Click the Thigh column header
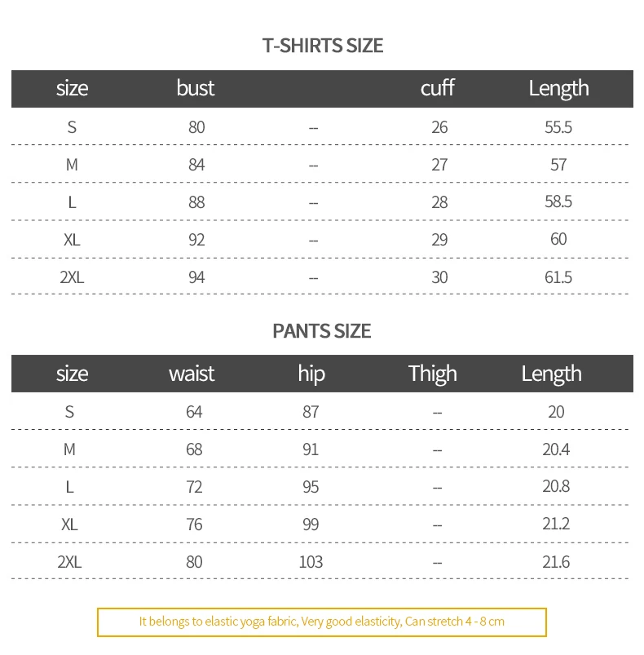 coord(432,374)
